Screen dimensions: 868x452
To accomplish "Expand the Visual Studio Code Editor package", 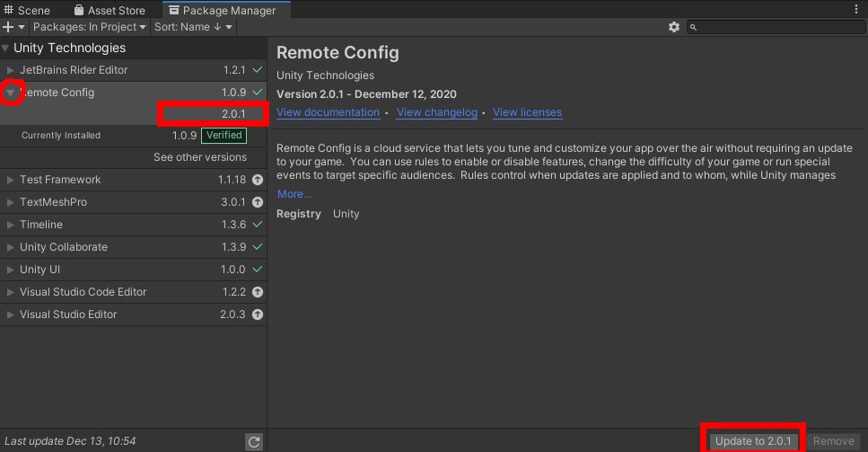I will (10, 292).
